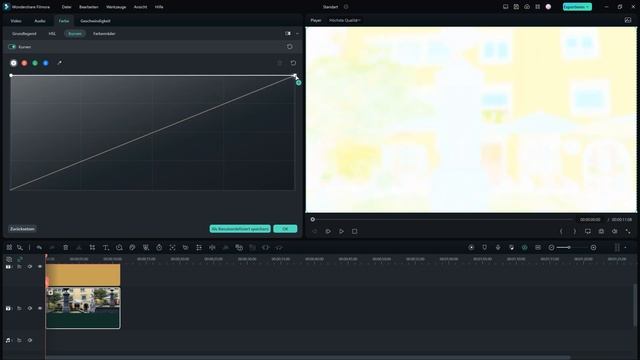640x360 pixels.
Task: Open the dropdown arrow at the timeline toolbar's right end
Action: [x=625, y=247]
